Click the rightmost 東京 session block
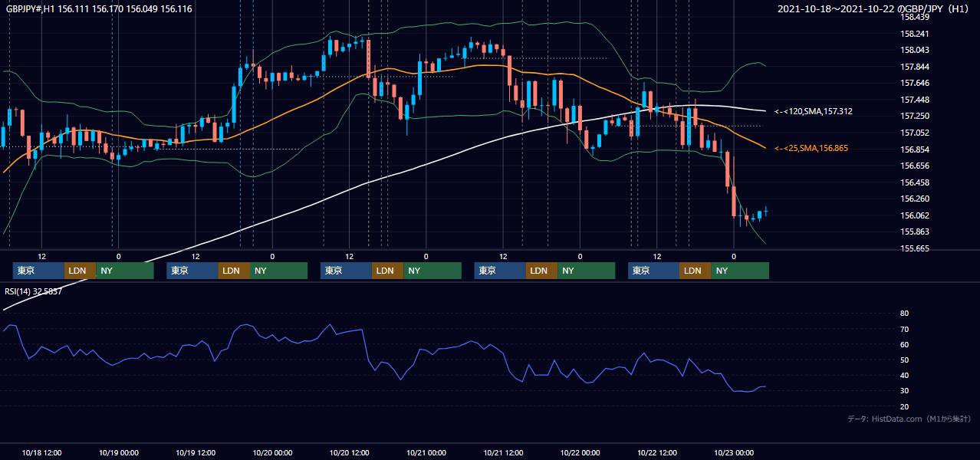The image size is (980, 460). [653, 271]
